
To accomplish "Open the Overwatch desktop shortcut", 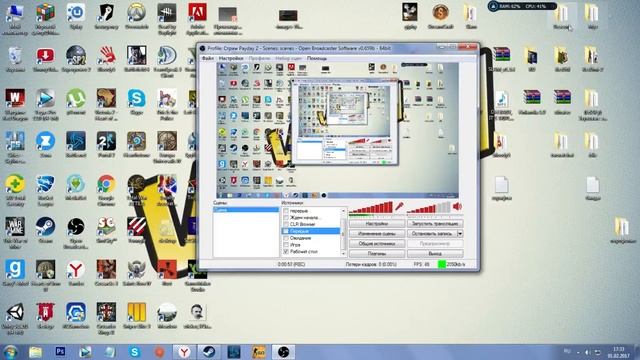I will 136,16.
